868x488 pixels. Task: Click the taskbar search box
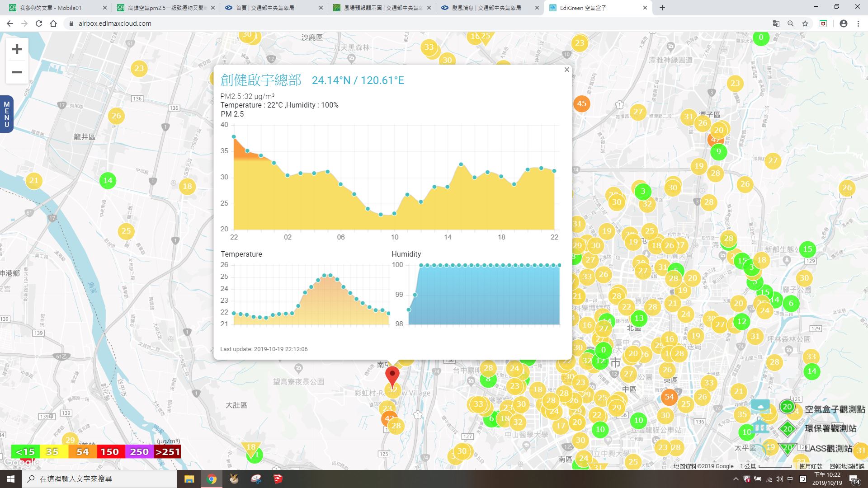coord(99,479)
